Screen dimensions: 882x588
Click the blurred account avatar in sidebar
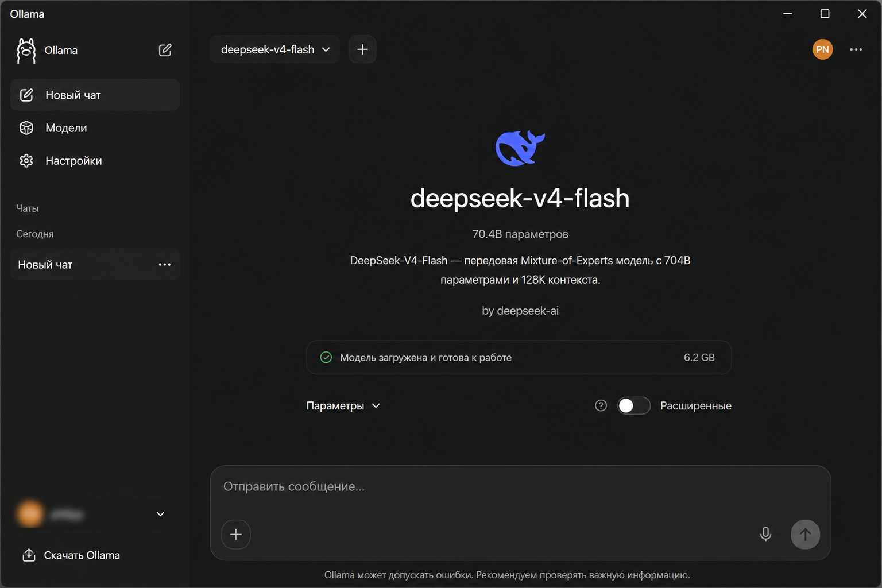(30, 514)
